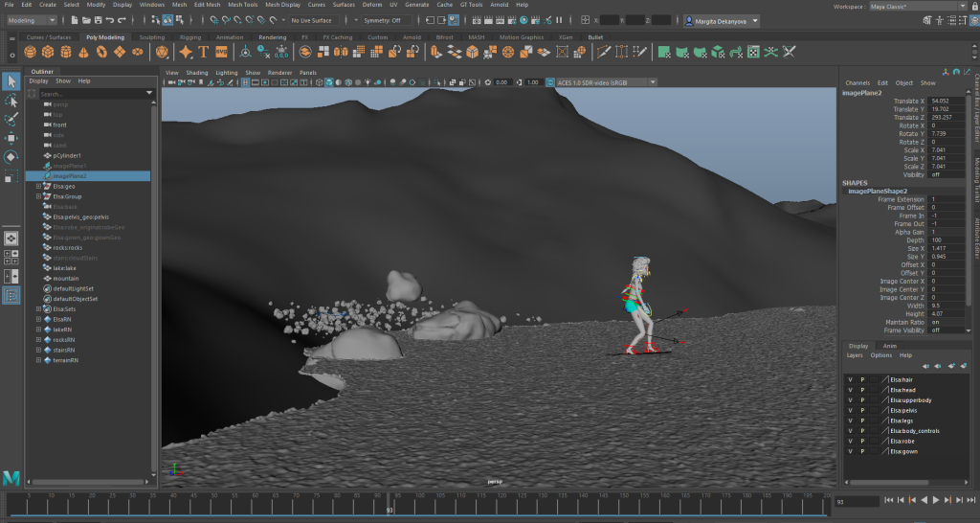Image resolution: width=980 pixels, height=523 pixels.
Task: Expand the ElsaRN reference node
Action: click(38, 319)
